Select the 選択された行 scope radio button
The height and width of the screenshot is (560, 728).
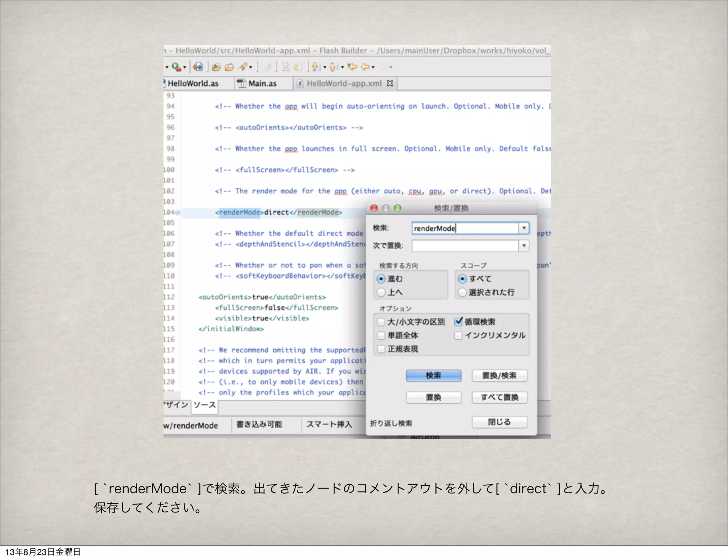point(462,292)
